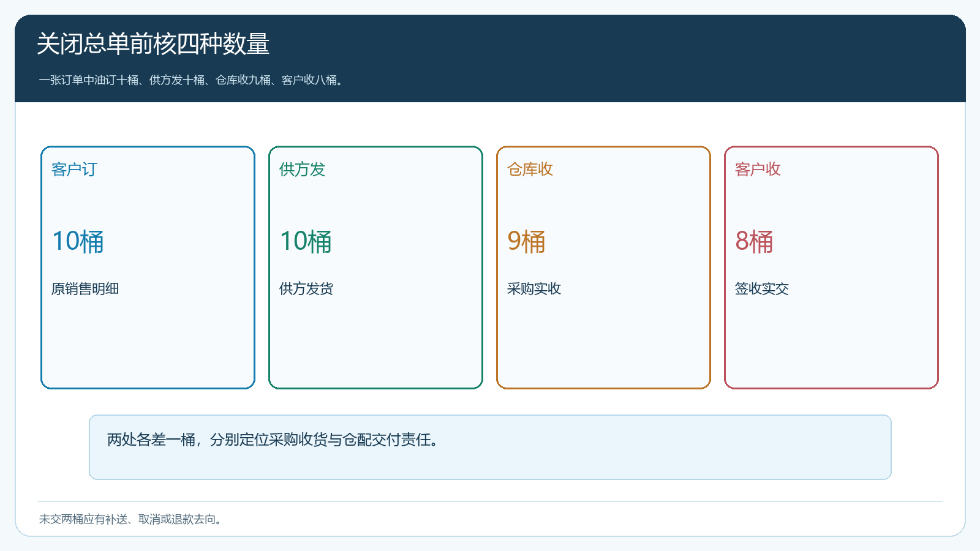980x551 pixels.
Task: Click the 10桶 value above 供方发货
Action: point(306,241)
